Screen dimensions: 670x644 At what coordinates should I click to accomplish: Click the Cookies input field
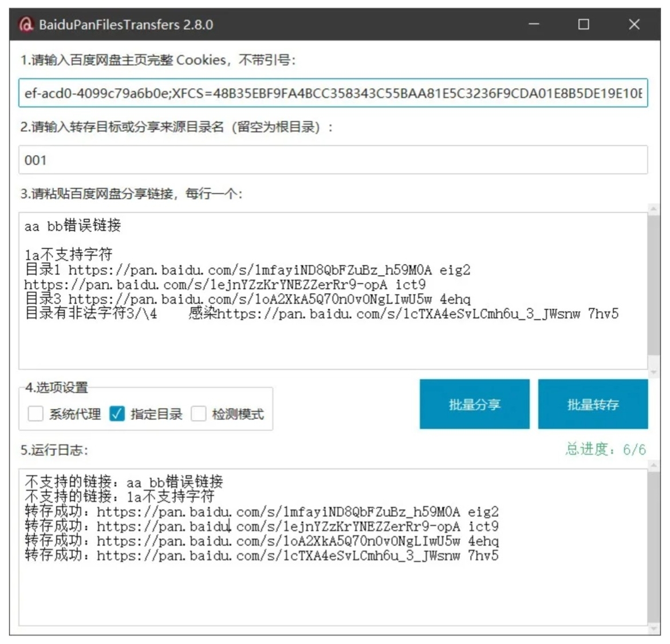point(333,93)
